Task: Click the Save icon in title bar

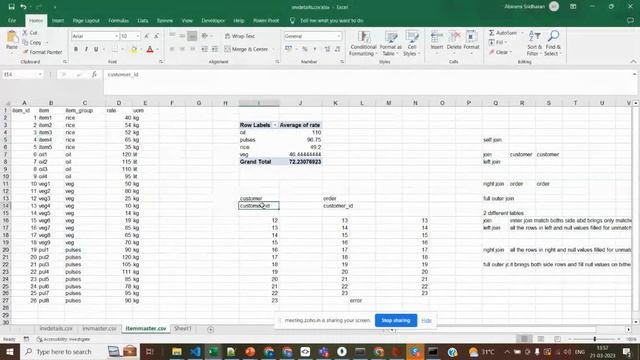Action: point(11,7)
